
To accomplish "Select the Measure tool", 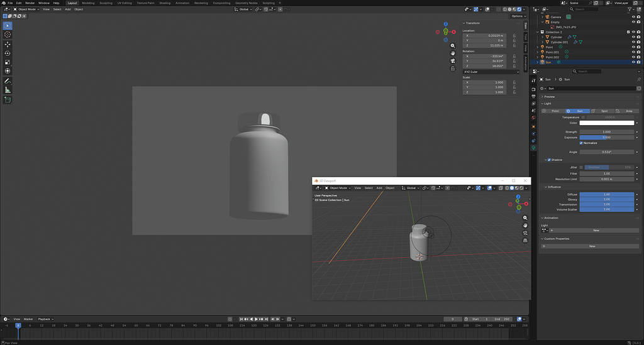I will [x=8, y=90].
